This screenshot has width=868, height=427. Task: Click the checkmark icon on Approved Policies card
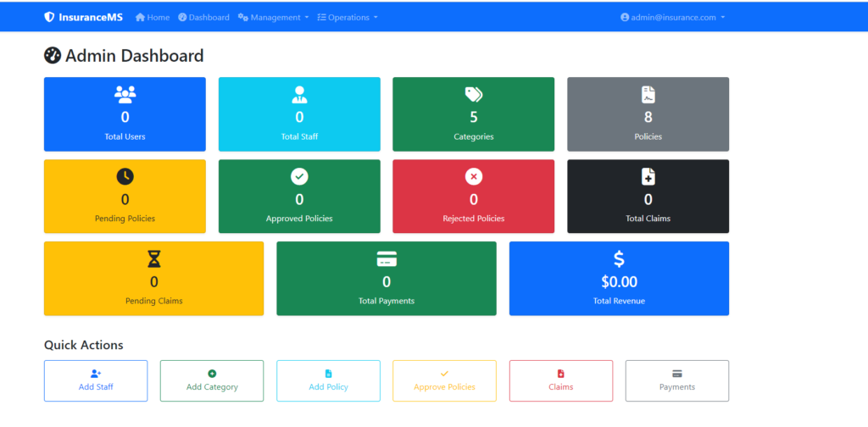[299, 176]
